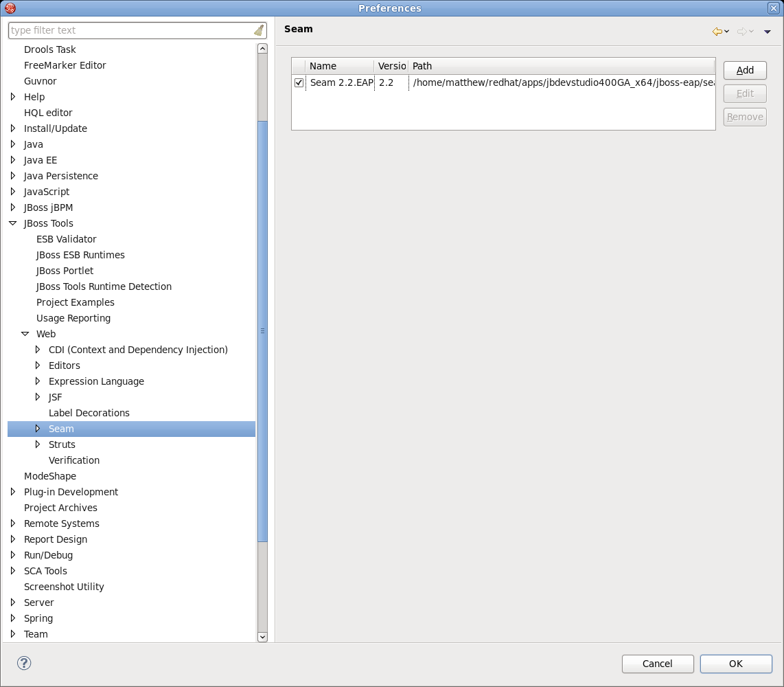The image size is (784, 687).
Task: Select the Screenshot Utility preference page
Action: point(64,587)
